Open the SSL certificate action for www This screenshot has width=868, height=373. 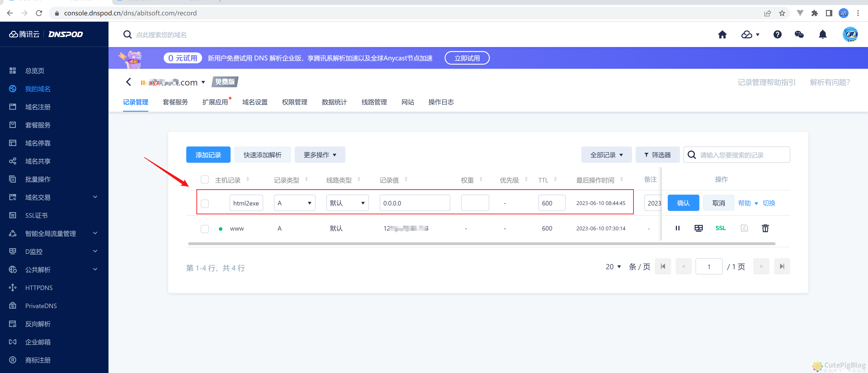[x=720, y=228]
